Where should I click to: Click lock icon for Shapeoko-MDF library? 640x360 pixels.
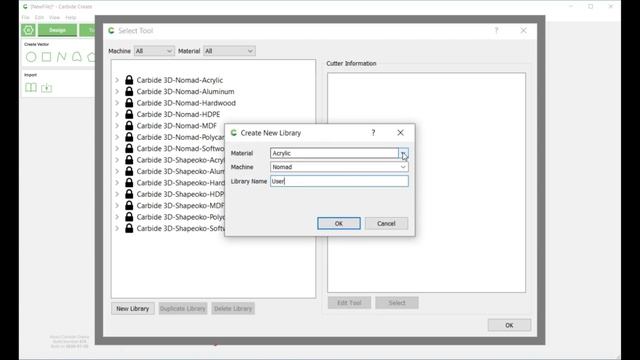[129, 205]
